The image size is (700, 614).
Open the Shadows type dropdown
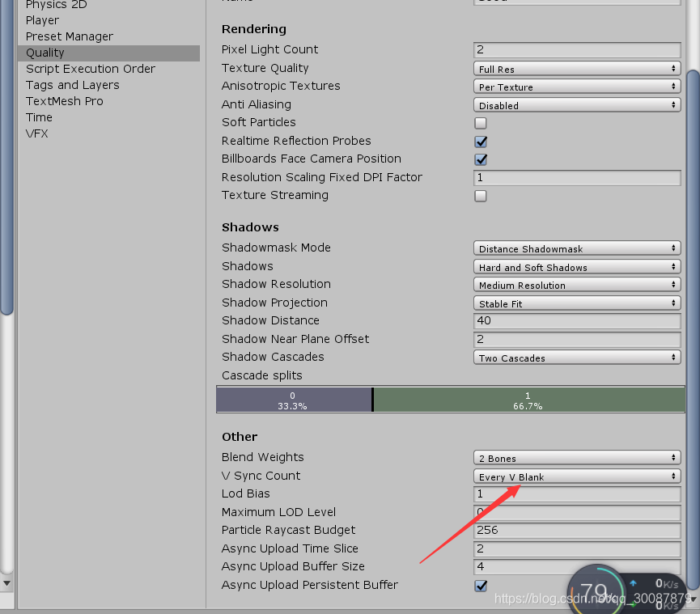pyautogui.click(x=577, y=267)
